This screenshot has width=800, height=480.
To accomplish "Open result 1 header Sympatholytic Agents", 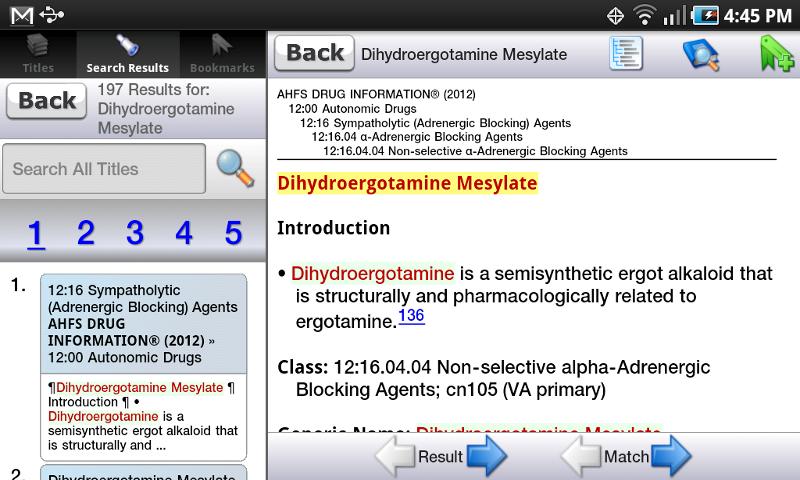I will pos(143,324).
